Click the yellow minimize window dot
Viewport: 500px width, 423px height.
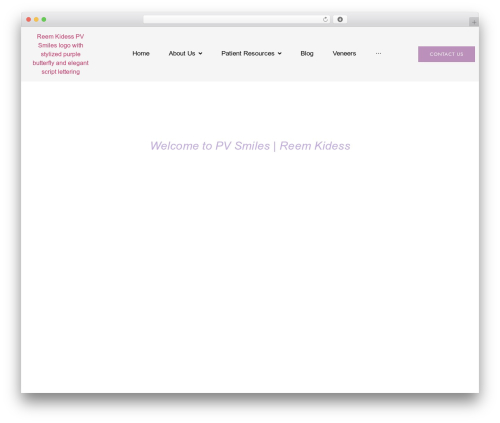click(x=36, y=20)
